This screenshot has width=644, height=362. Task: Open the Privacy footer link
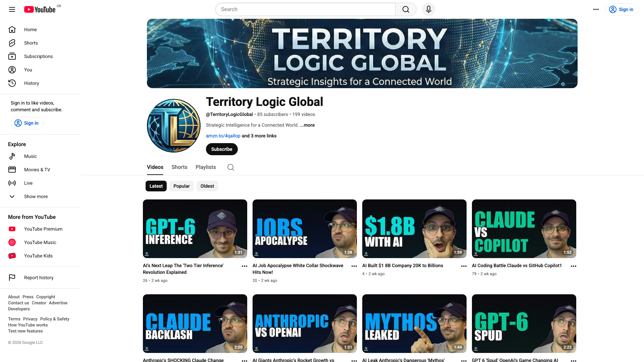point(30,319)
